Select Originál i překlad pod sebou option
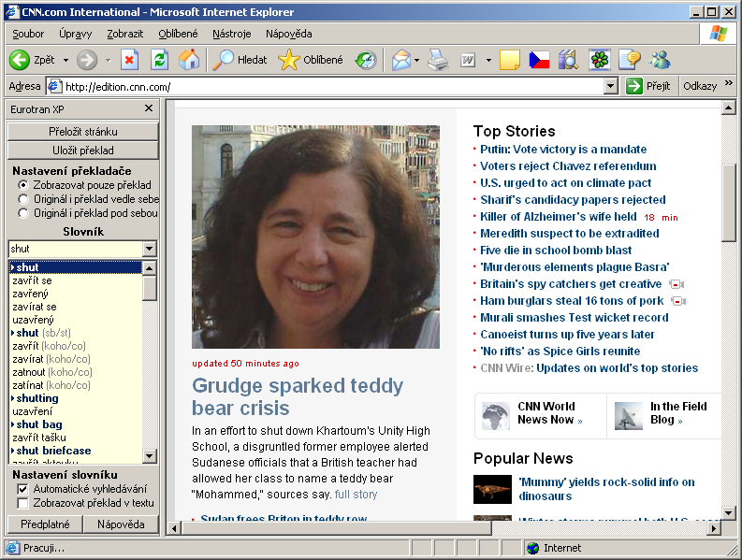 click(22, 213)
